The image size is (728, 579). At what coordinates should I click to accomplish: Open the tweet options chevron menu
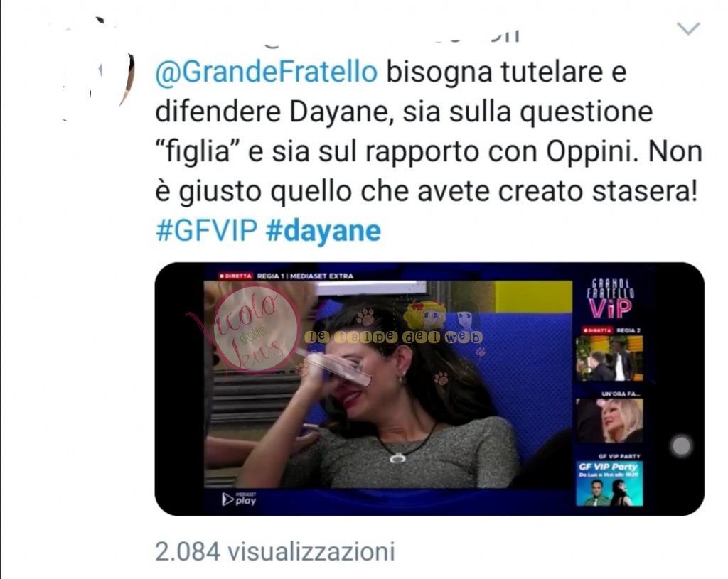click(688, 28)
